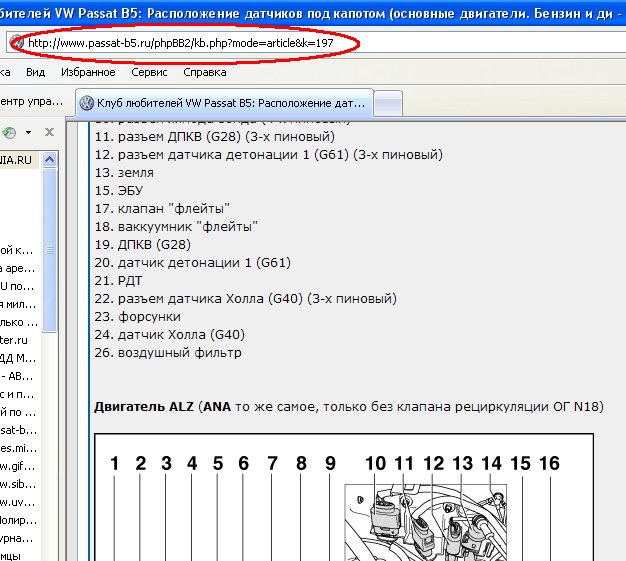
Task: Select sidebar favorite 'w.uv...'
Action: point(18,502)
